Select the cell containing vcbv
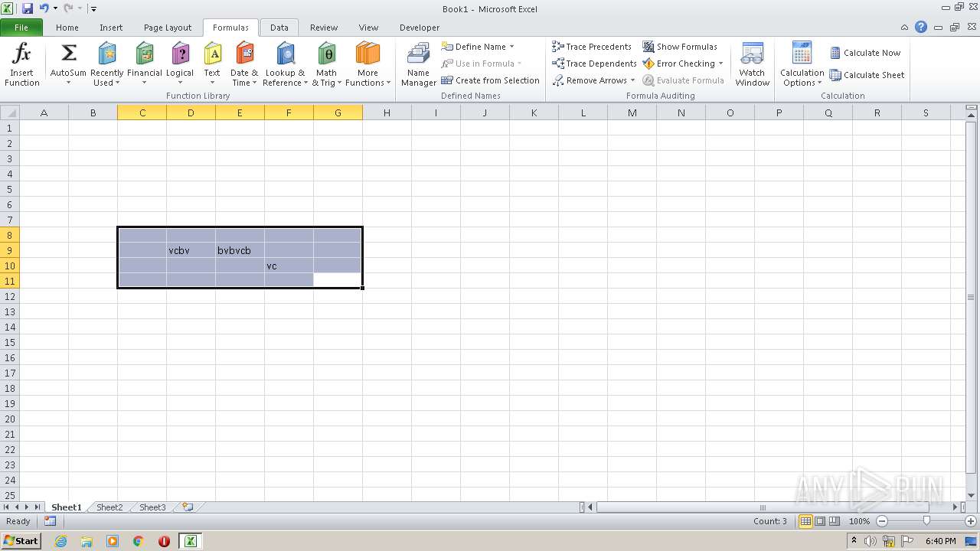This screenshot has height=551, width=980. 191,250
